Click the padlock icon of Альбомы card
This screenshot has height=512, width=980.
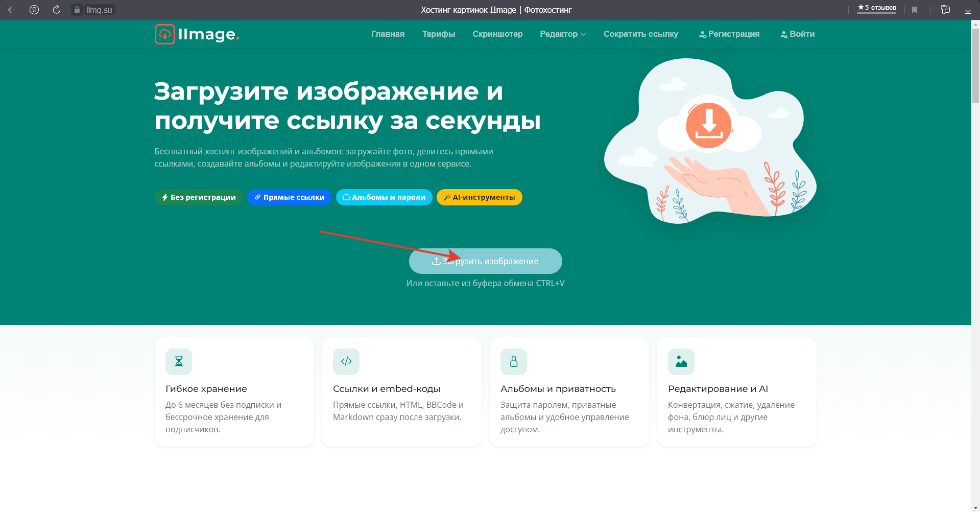514,362
